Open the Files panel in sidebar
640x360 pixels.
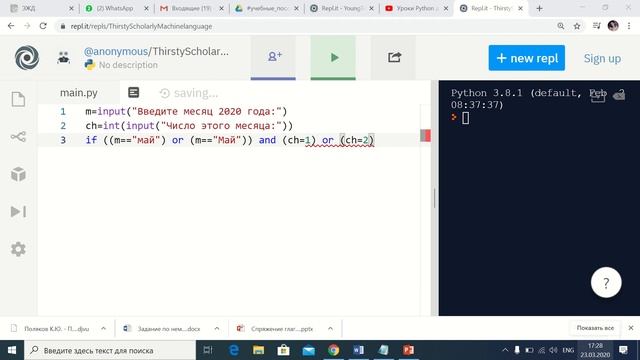pyautogui.click(x=18, y=99)
